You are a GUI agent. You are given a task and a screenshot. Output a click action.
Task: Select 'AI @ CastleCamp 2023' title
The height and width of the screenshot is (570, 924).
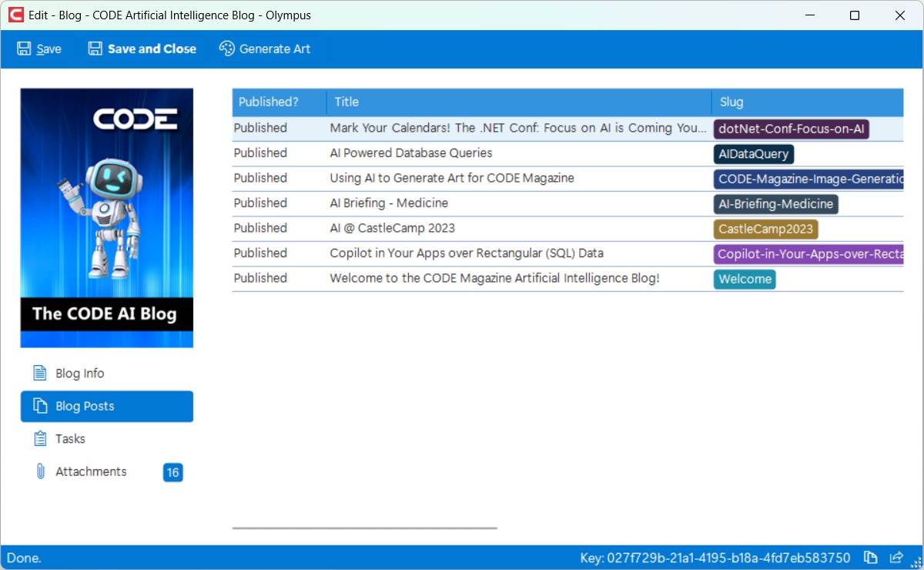click(x=392, y=228)
